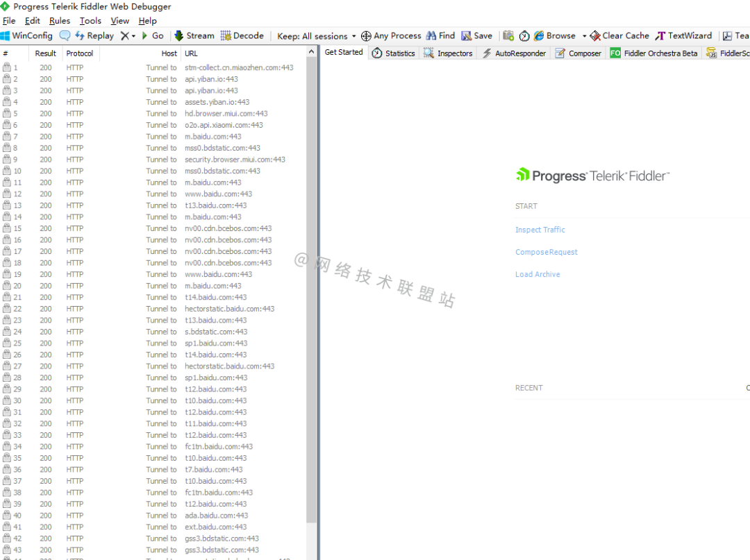Viewport: 750px width, 560px height.
Task: Select session 41 ext.baidu.com:443
Action: pyautogui.click(x=153, y=527)
